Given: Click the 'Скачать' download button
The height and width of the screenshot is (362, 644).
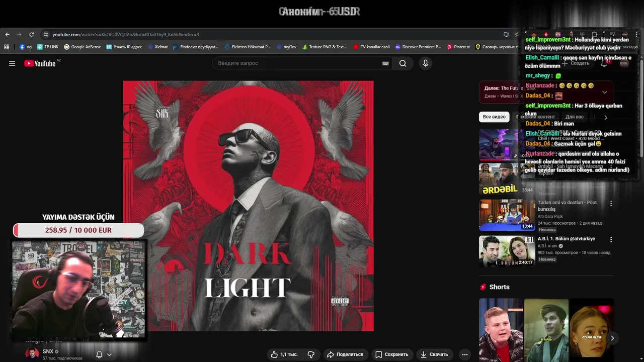Looking at the screenshot, I should [434, 354].
